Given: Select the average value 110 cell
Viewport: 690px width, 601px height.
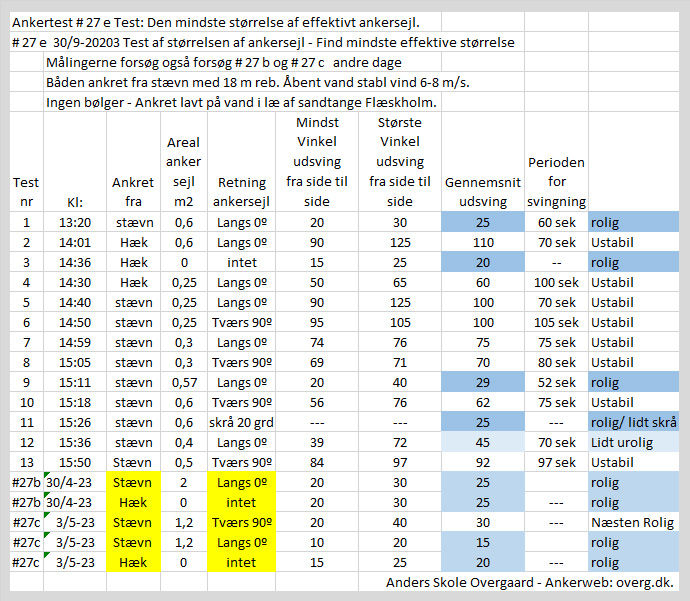Looking at the screenshot, I should pyautogui.click(x=482, y=242).
